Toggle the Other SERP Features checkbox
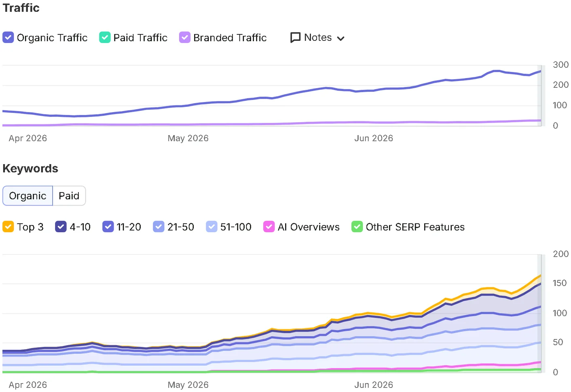The height and width of the screenshot is (392, 571). click(357, 227)
